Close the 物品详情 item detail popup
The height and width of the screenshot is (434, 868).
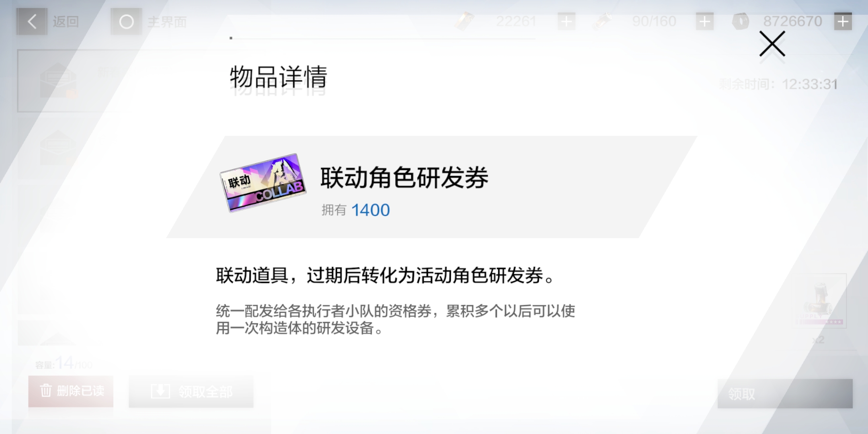coord(772,44)
